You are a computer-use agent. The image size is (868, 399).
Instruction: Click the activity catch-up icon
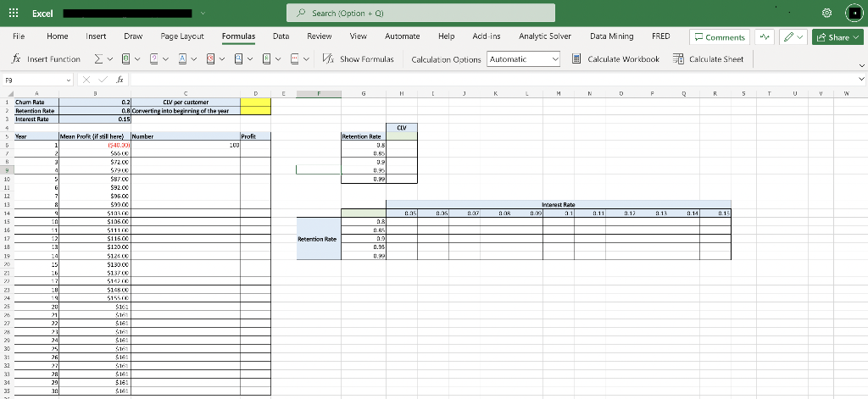765,37
